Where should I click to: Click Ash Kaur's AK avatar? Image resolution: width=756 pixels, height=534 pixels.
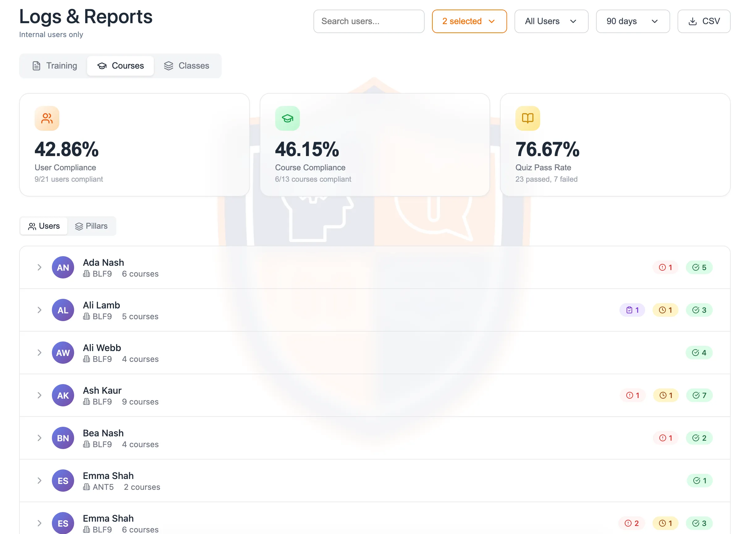(63, 395)
